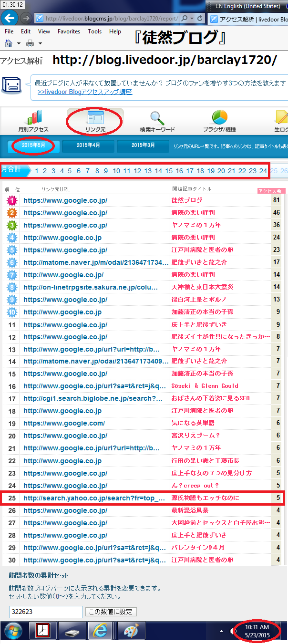Open the Home dropdown arrow
The height and width of the screenshot is (644, 288).
click(x=19, y=44)
